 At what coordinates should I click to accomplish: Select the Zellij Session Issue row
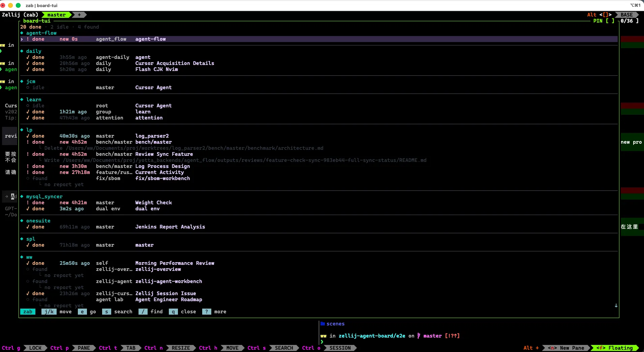coord(319,293)
